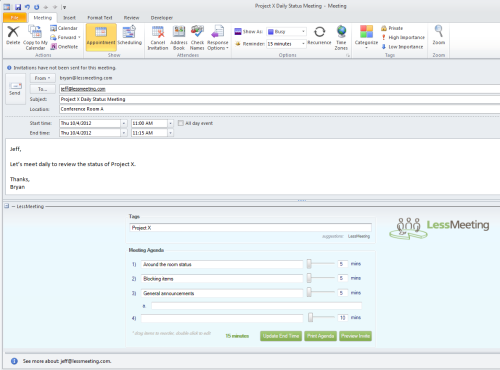Open the From dropdown button
Screen dimensions: 500x370
[42, 78]
